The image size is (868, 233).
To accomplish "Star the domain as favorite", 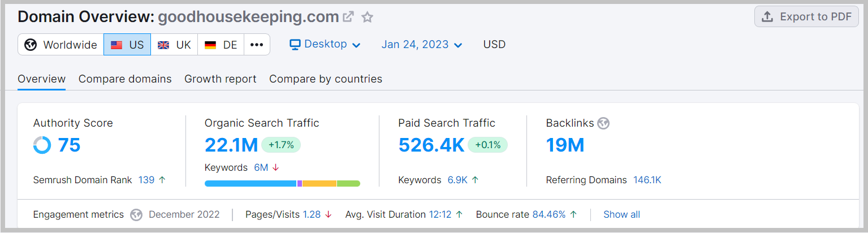I will 368,17.
